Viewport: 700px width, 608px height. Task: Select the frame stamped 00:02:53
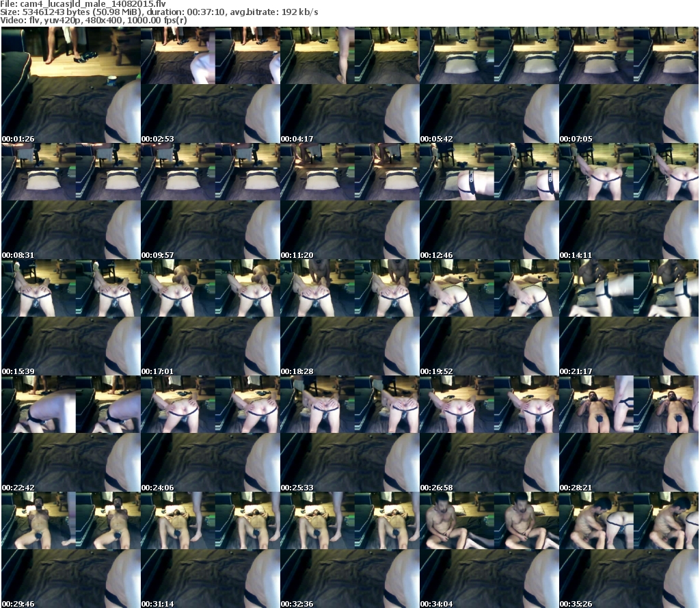(211, 85)
